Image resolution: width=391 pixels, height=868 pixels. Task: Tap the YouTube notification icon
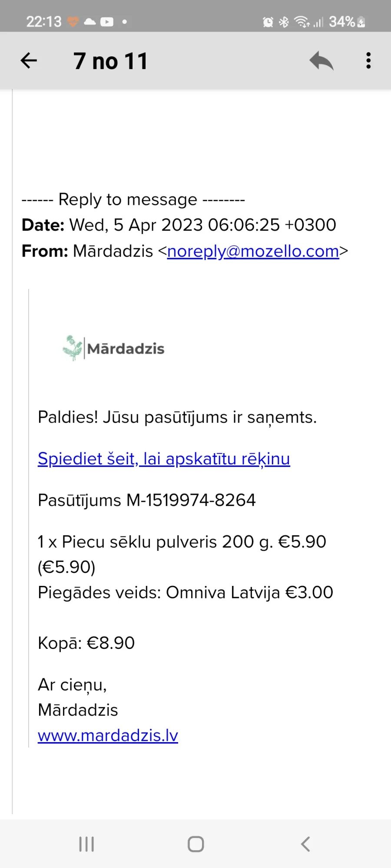(107, 22)
